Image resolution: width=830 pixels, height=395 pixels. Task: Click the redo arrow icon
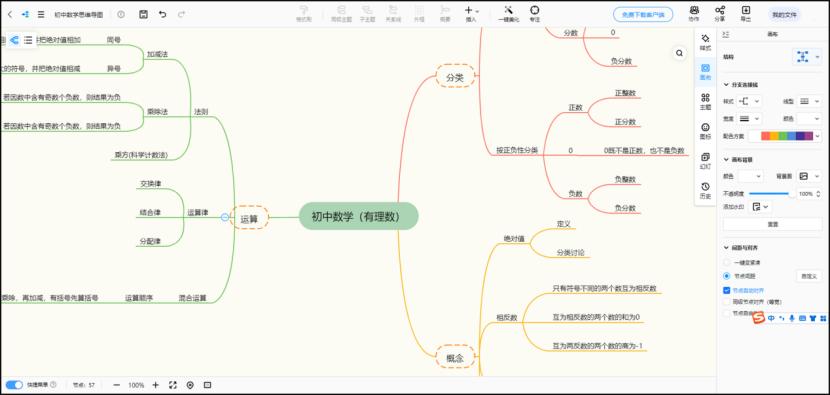pos(182,15)
